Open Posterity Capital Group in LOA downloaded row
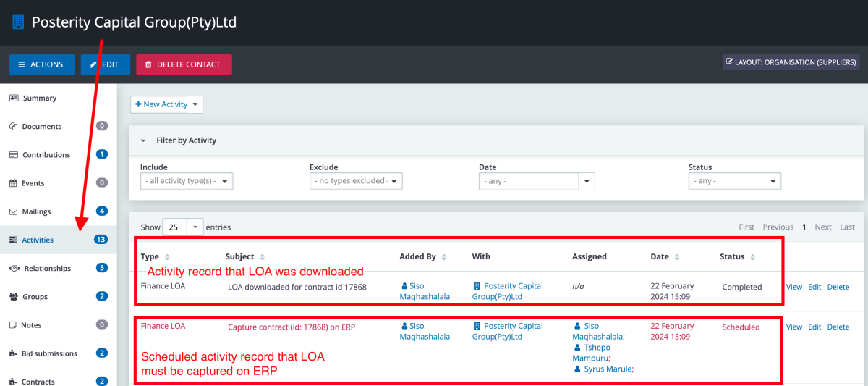 click(509, 291)
